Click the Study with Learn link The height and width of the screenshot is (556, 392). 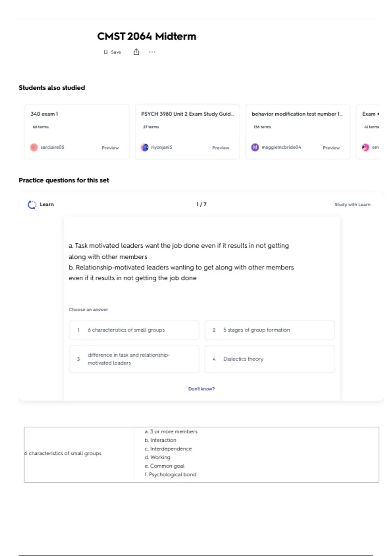coord(352,205)
